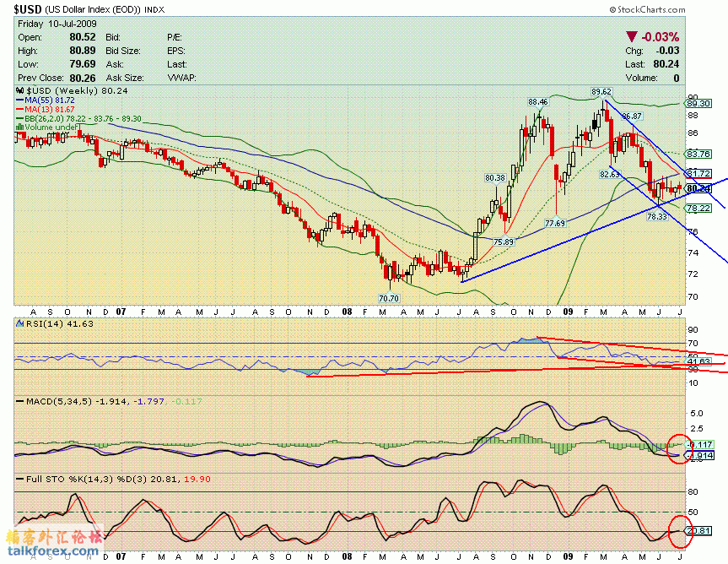Click the Ask Size label
The width and height of the screenshot is (728, 564).
(125, 78)
